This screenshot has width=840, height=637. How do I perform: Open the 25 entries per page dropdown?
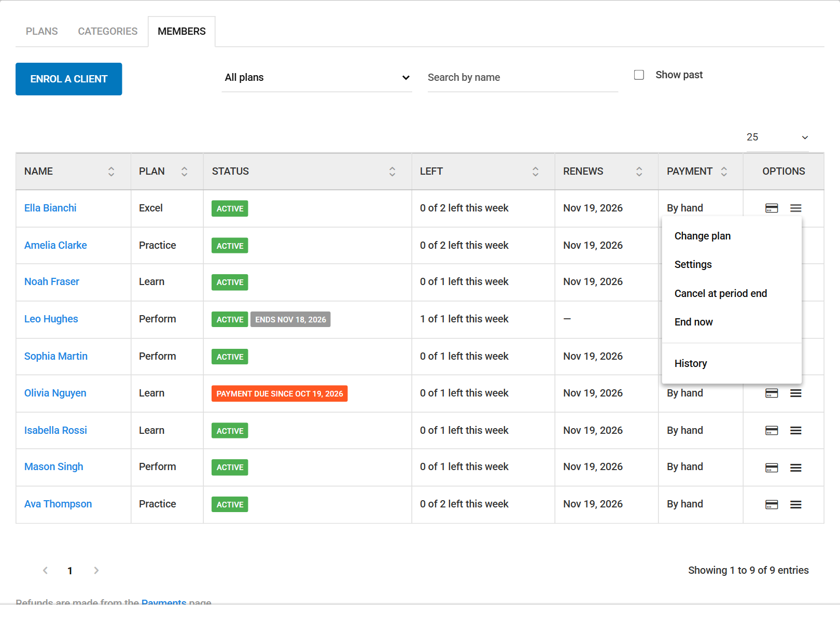click(777, 137)
